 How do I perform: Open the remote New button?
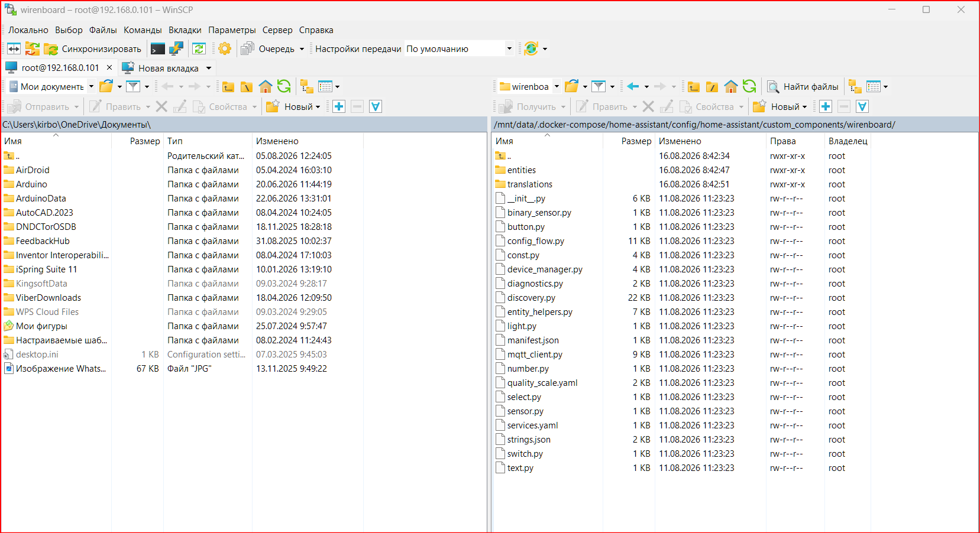click(x=780, y=106)
